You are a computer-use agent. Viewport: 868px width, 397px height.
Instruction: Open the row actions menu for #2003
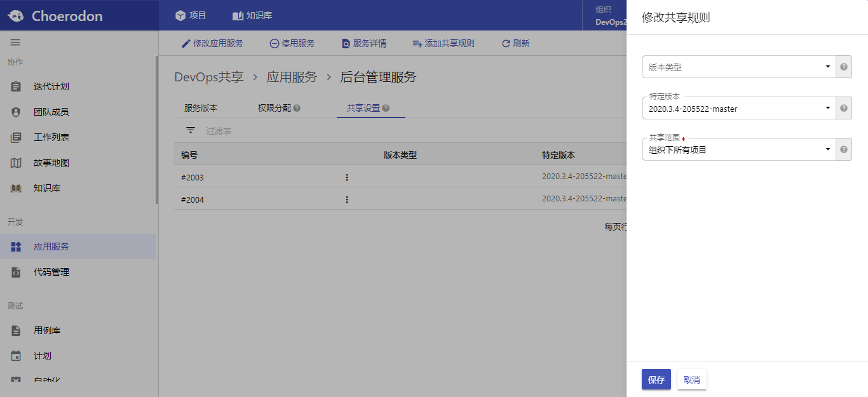pyautogui.click(x=347, y=177)
